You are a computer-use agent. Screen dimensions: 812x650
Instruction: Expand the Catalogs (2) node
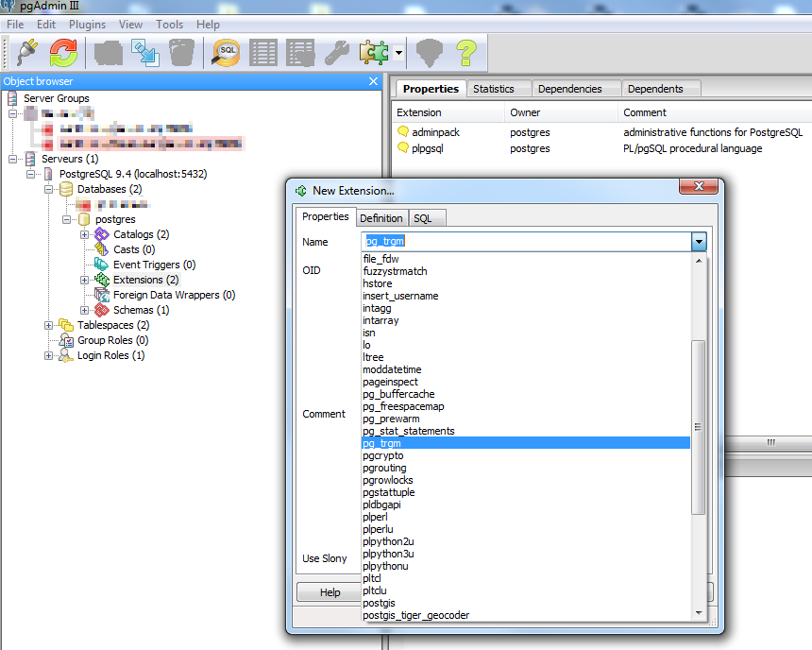[x=84, y=235]
